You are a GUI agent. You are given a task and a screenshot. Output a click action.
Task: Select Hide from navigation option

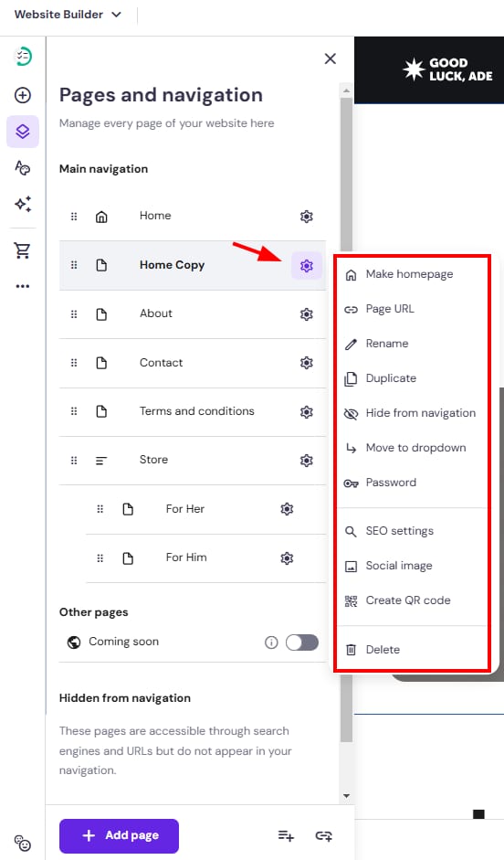(x=410, y=413)
